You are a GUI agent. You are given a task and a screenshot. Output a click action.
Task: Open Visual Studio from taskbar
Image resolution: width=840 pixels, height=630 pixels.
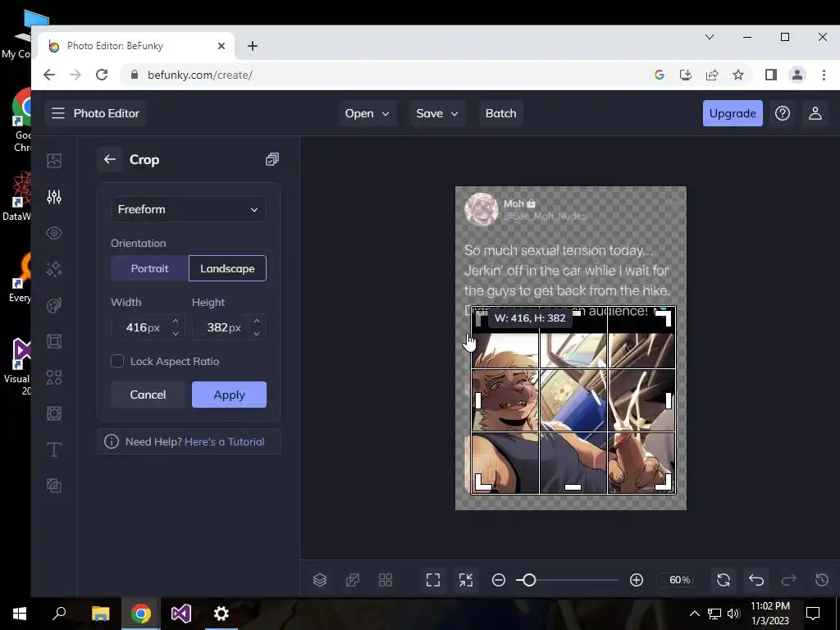coord(181,614)
